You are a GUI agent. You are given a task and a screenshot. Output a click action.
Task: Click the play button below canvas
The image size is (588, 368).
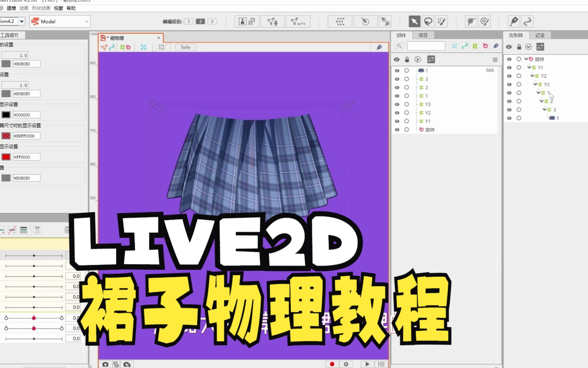tap(367, 364)
